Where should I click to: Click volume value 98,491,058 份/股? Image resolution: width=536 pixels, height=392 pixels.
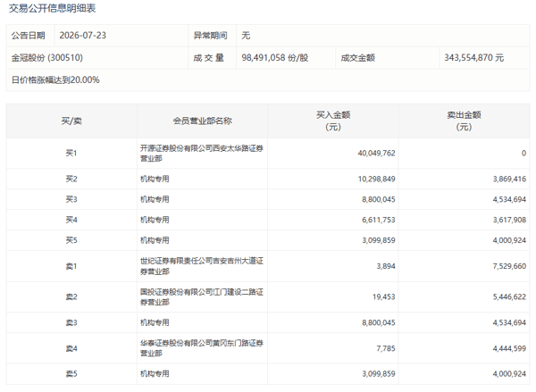click(x=275, y=58)
